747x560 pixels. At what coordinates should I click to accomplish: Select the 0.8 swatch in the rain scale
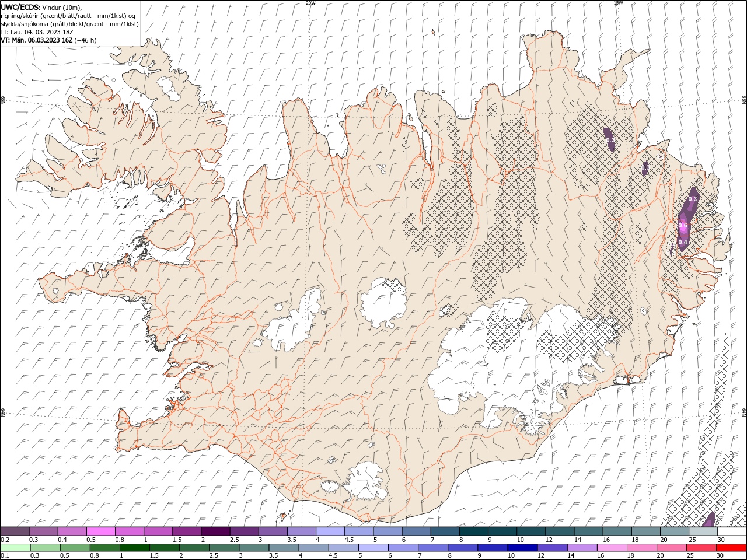(104, 548)
